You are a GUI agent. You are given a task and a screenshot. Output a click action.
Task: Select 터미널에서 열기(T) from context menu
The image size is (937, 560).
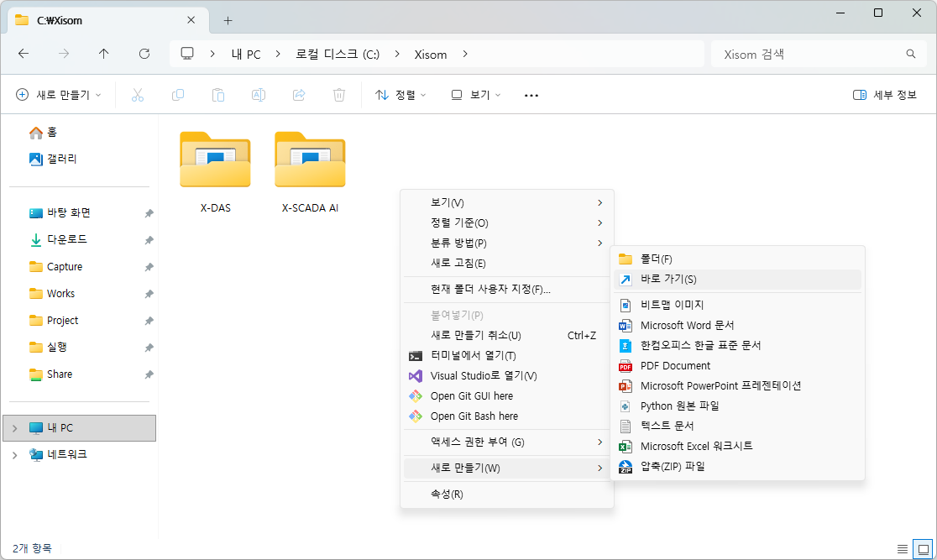pos(473,355)
